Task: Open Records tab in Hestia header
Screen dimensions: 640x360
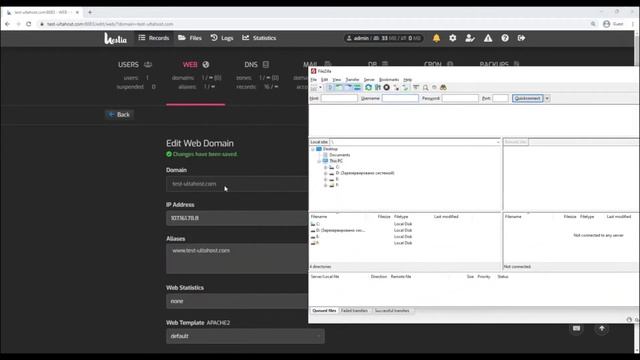Action: coord(153,38)
